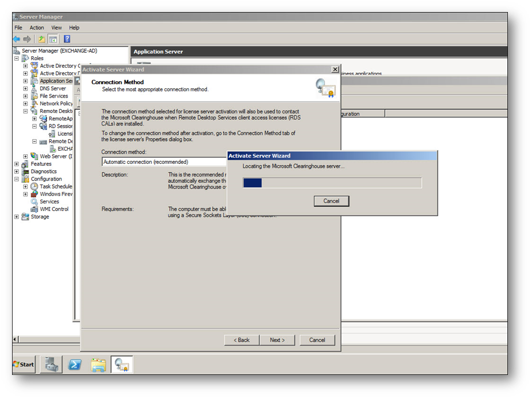Image resolution: width=532 pixels, height=399 pixels.
Task: Expand the Features tree node
Action: click(17, 164)
